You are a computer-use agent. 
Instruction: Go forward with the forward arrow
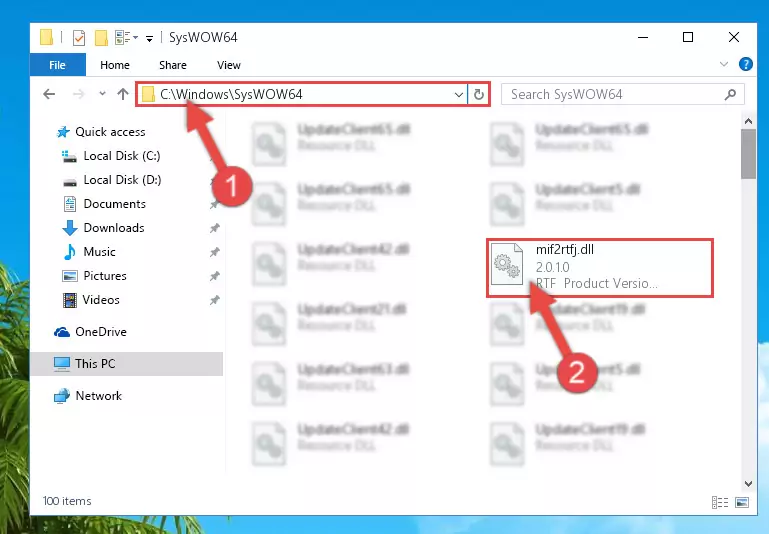pyautogui.click(x=78, y=94)
